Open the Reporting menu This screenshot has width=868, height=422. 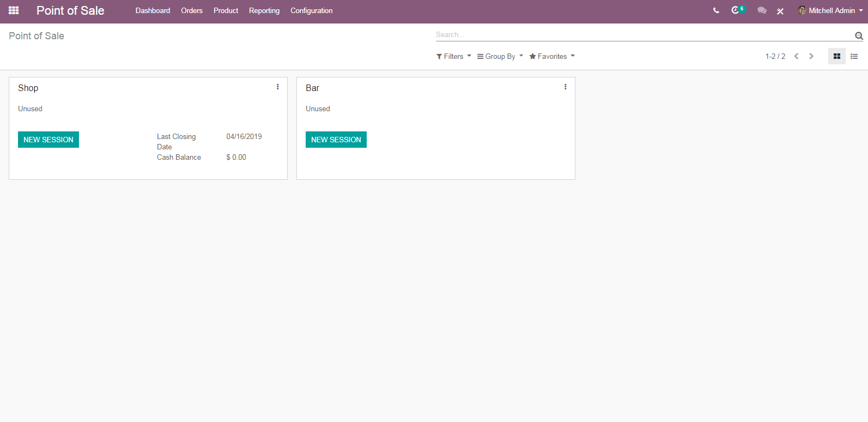[264, 10]
